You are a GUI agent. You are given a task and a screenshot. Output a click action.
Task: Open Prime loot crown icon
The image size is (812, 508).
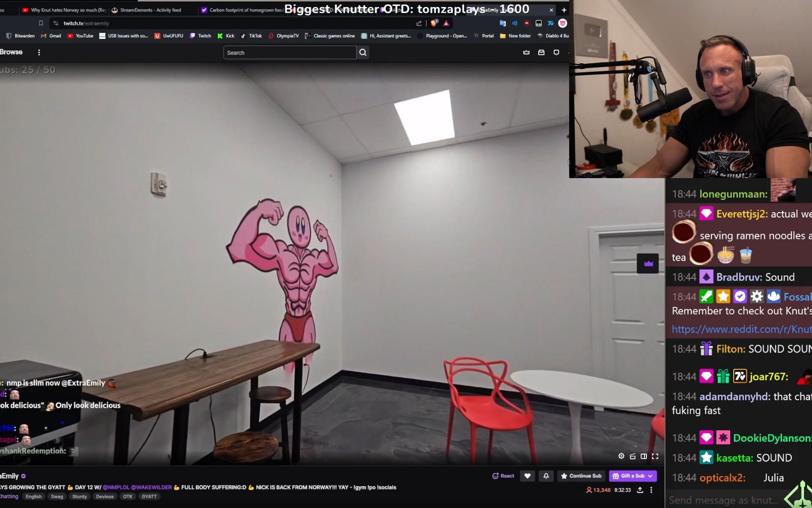coord(527,52)
